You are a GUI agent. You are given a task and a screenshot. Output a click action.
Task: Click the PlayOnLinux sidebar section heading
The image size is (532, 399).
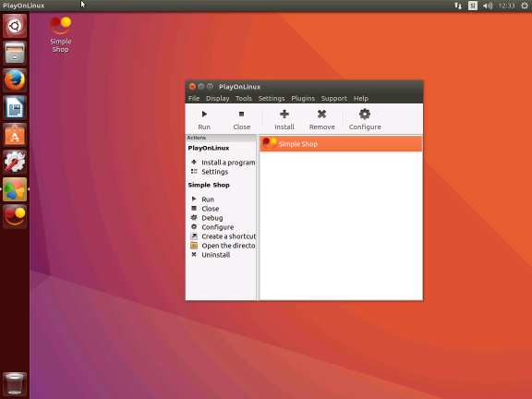click(209, 148)
